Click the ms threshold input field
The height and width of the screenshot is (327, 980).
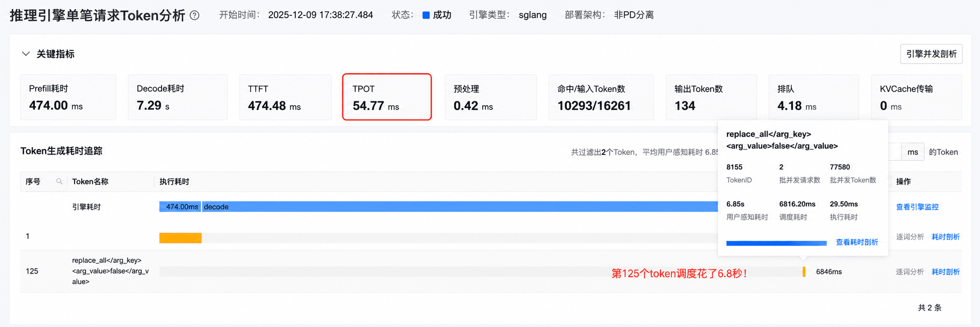click(894, 152)
